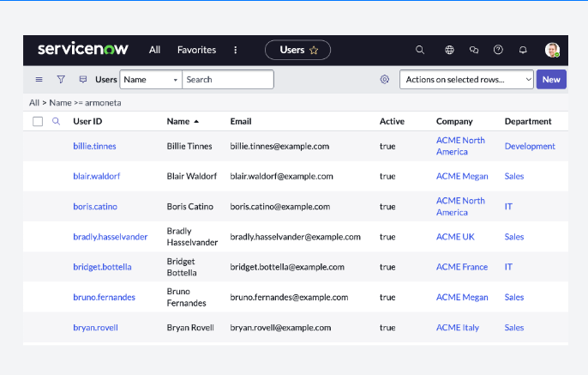Viewport: 588px width, 375px height.
Task: Click email blair.waldorf@example.com
Action: (281, 176)
